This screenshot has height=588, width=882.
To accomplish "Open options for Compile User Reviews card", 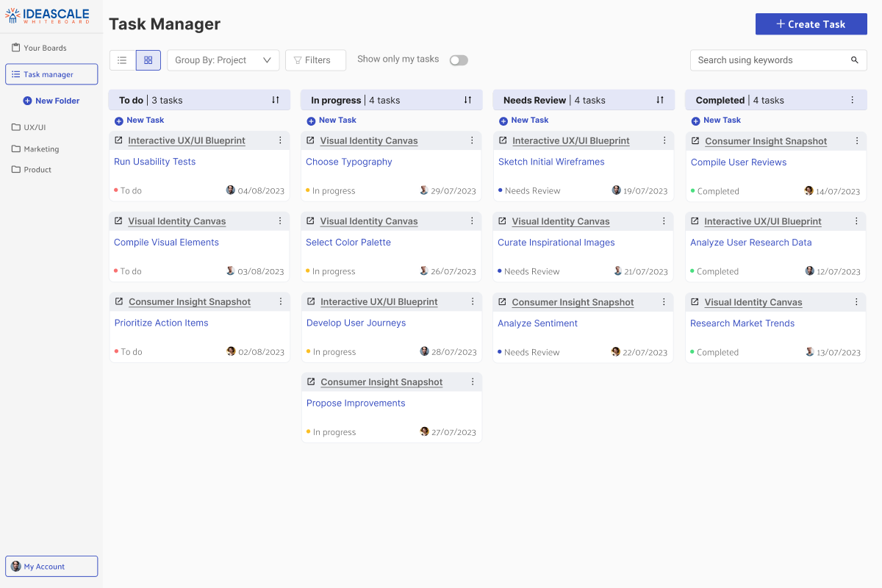I will [856, 141].
